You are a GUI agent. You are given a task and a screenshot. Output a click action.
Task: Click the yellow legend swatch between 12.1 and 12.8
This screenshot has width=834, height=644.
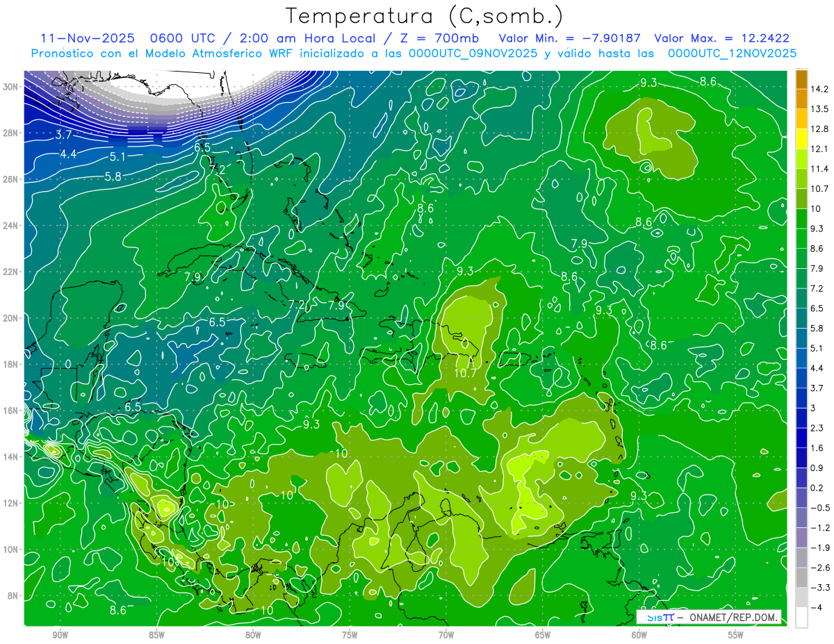point(801,139)
